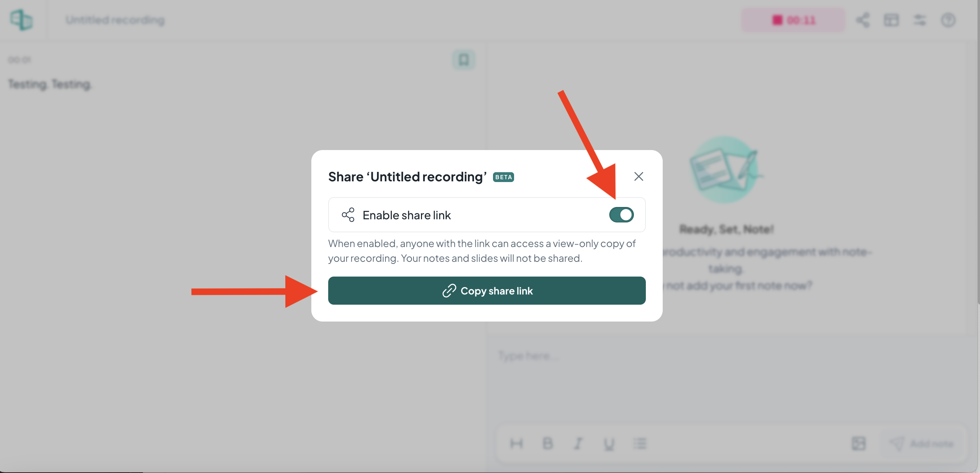Screen dimensions: 980x473
Task: Toggle underline formatting in note toolbar
Action: tap(609, 444)
